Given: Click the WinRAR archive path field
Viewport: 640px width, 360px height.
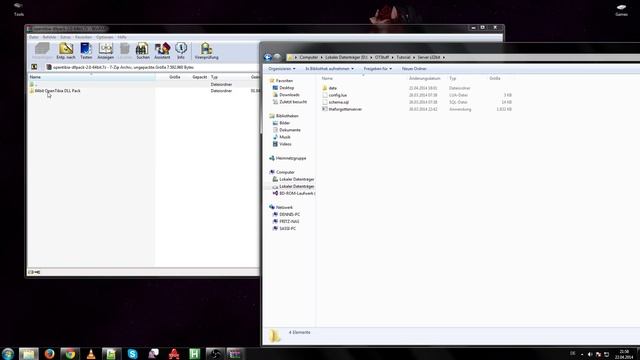Looking at the screenshot, I should tap(151, 67).
